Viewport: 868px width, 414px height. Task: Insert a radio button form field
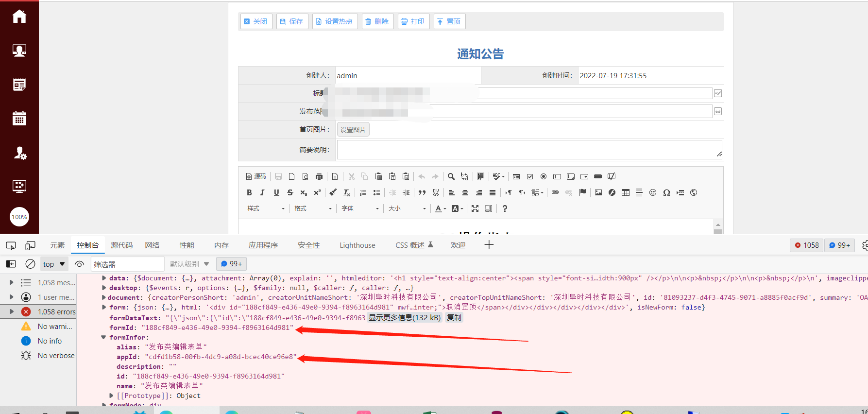[544, 176]
